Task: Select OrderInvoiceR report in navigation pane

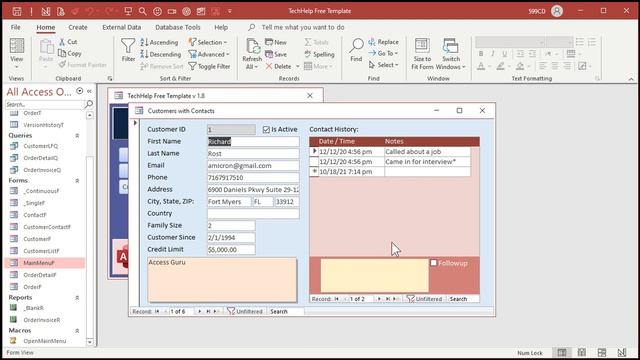Action: click(42, 320)
